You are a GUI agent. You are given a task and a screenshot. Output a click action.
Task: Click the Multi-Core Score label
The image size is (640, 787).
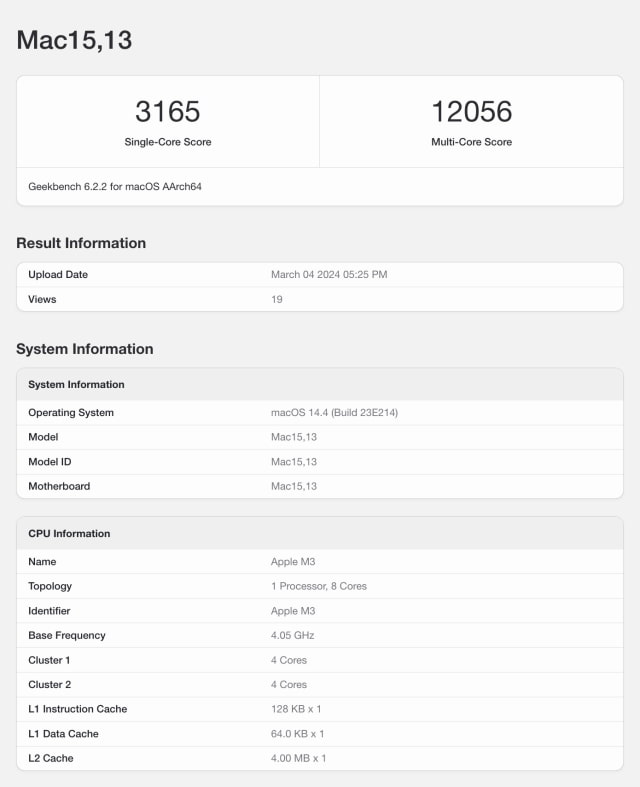(472, 142)
